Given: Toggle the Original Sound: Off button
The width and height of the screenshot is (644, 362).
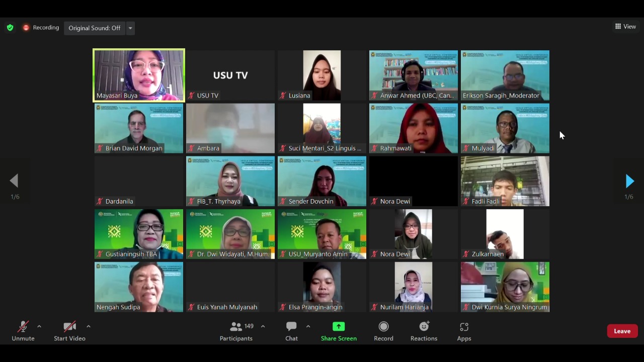Looking at the screenshot, I should [x=95, y=28].
